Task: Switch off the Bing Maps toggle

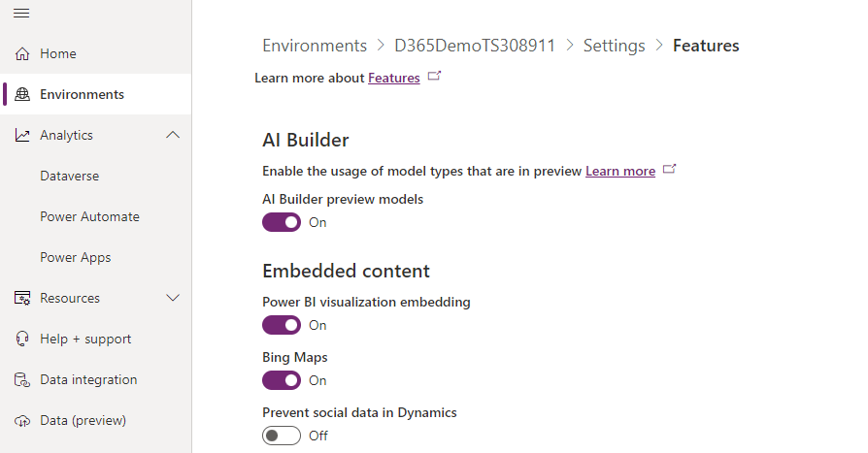Action: (x=282, y=380)
